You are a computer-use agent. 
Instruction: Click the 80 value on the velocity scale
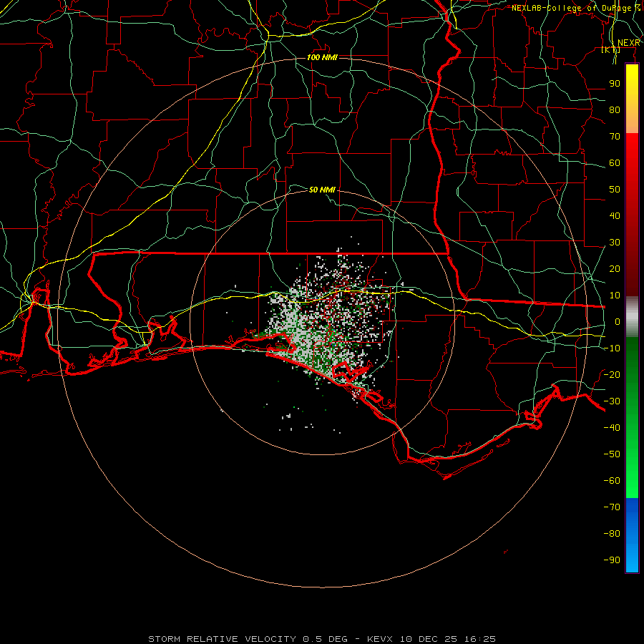615,110
